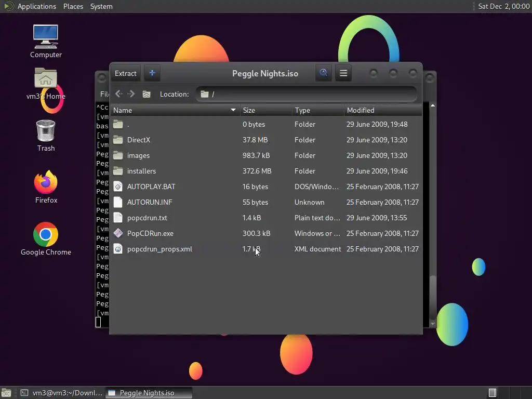Screen dimensions: 532x399
Task: Go forward with the right arrow
Action: coord(131,94)
